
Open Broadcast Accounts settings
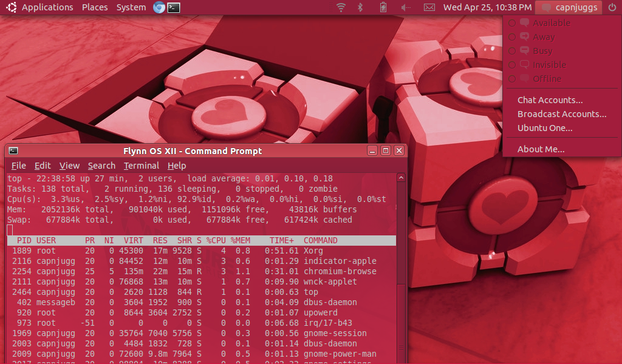pyautogui.click(x=562, y=113)
